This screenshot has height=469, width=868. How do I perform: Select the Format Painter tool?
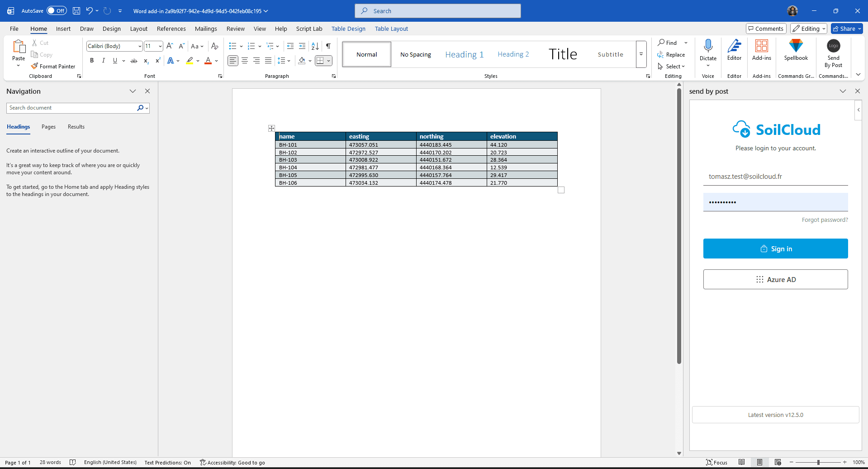click(x=53, y=66)
